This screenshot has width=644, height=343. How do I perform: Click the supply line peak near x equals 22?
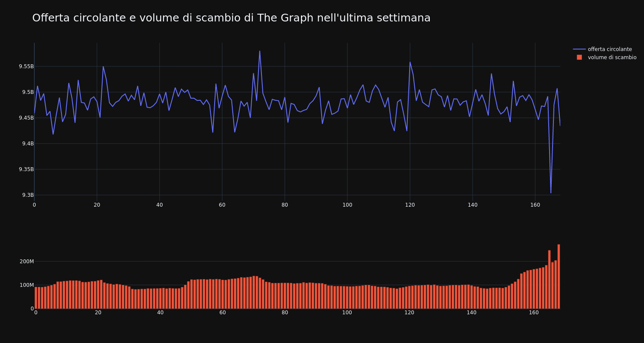click(103, 66)
